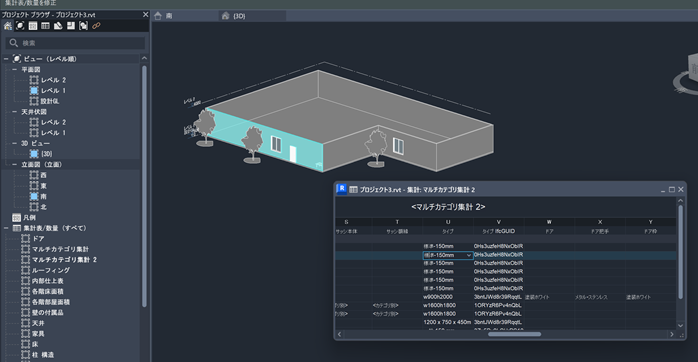The image size is (698, 362).
Task: Collapse the 3D ビュー branch
Action: [x=15, y=143]
